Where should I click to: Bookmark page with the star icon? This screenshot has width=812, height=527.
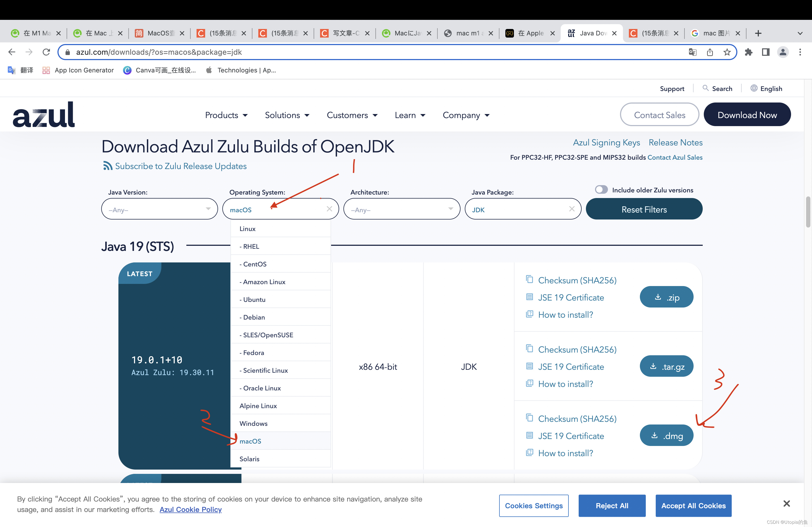pyautogui.click(x=727, y=52)
